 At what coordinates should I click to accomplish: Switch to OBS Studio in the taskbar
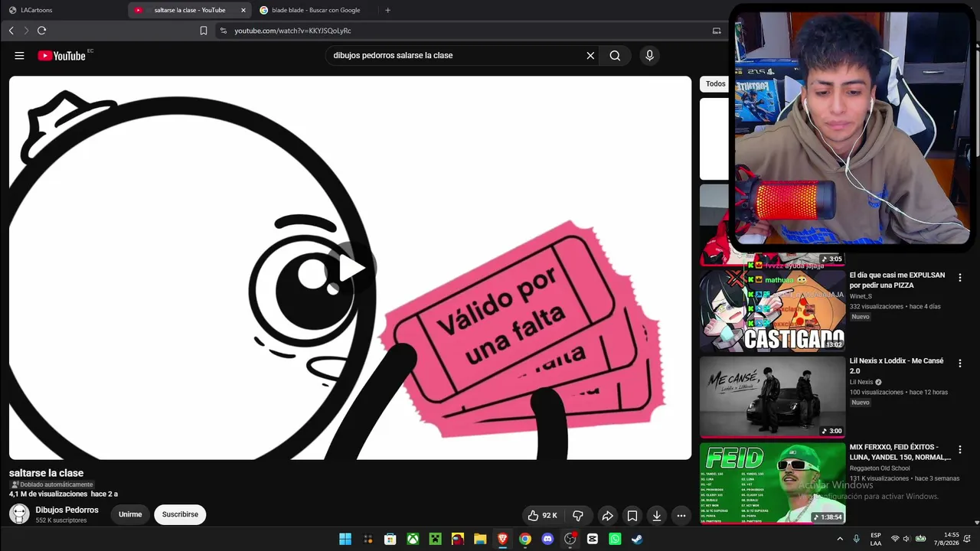(570, 539)
